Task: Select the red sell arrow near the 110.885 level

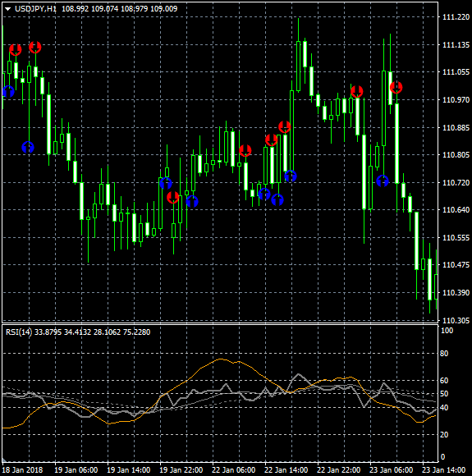Action: coord(284,127)
